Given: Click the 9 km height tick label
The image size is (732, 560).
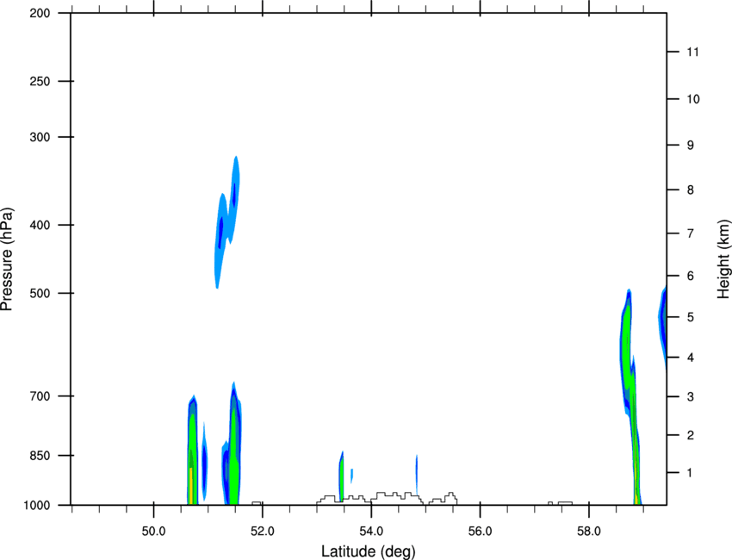Looking at the screenshot, I should (691, 146).
